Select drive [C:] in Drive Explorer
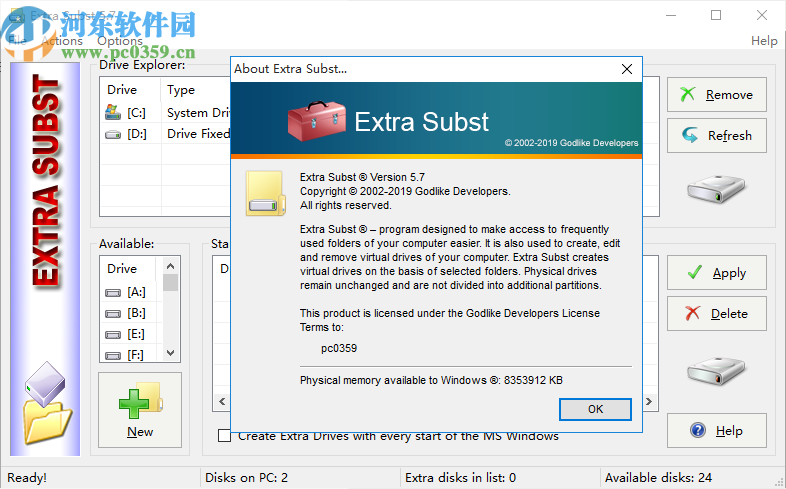The image size is (786, 489). click(x=136, y=113)
